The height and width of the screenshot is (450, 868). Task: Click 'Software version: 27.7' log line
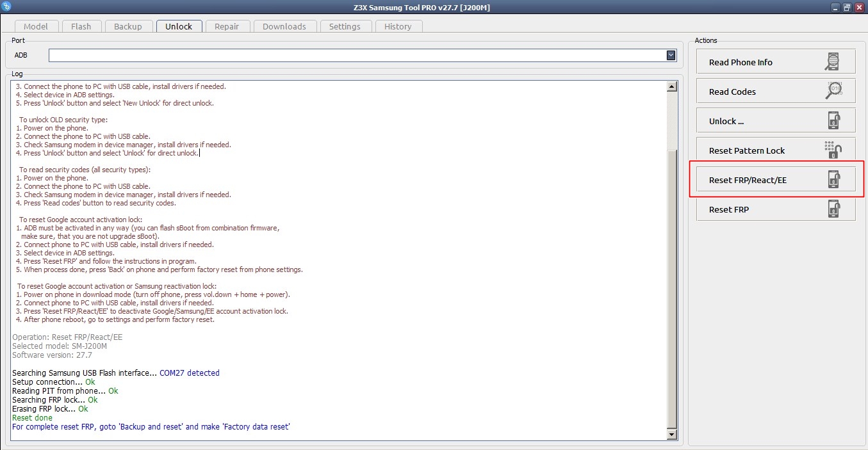point(53,355)
